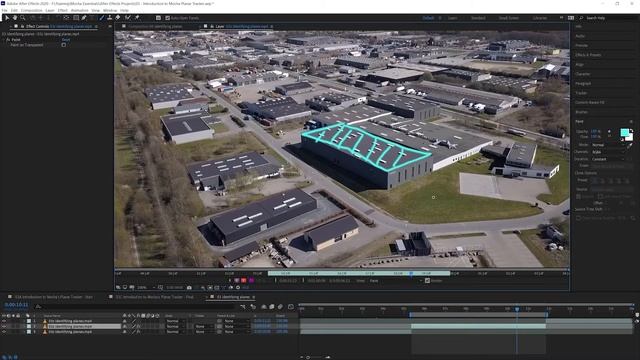Open first Introduction to Mocha timeline tab

coord(54,297)
